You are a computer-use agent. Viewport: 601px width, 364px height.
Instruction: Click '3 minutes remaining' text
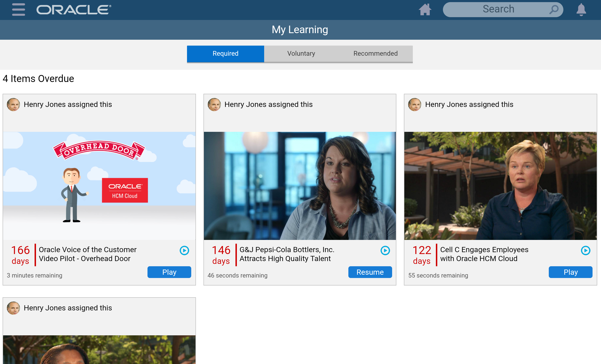pyautogui.click(x=35, y=276)
